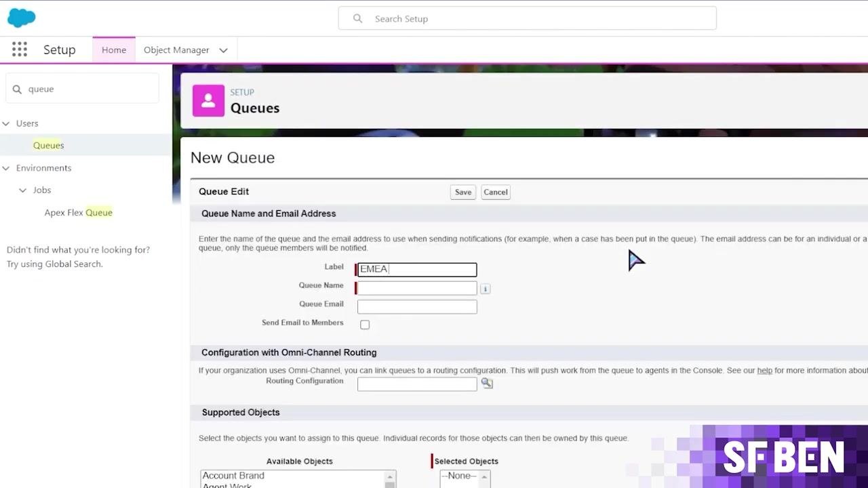Collapse the Users section in sidebar
This screenshot has width=868, height=488.
tap(6, 123)
